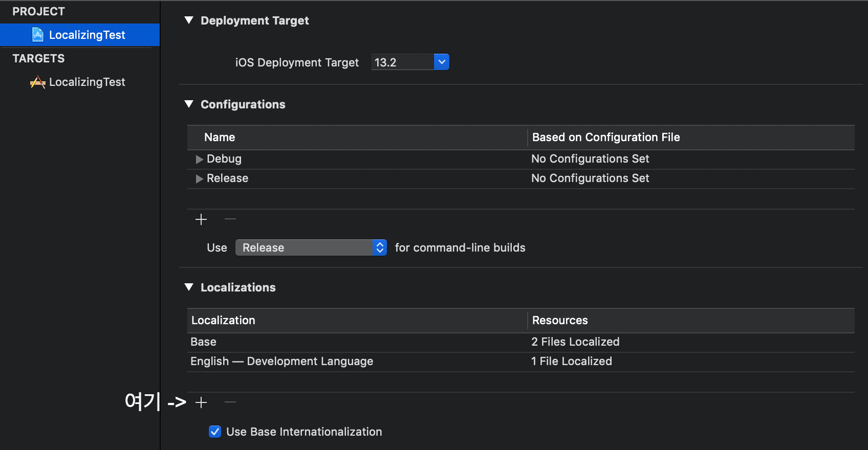Click the TARGETS section heading
The width and height of the screenshot is (868, 450).
point(39,58)
